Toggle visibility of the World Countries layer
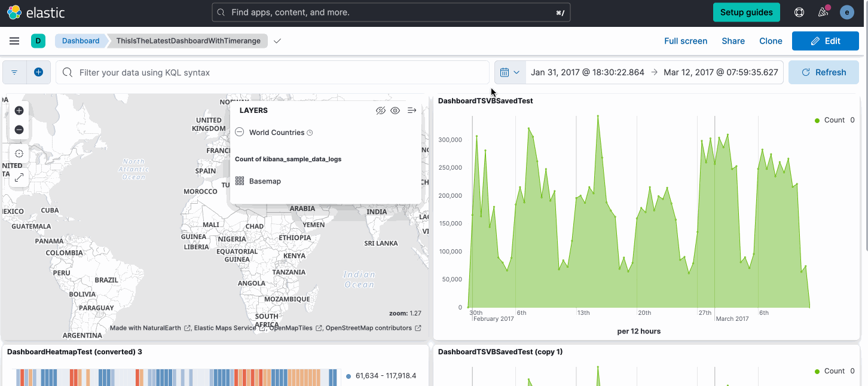The height and width of the screenshot is (386, 868). click(239, 132)
